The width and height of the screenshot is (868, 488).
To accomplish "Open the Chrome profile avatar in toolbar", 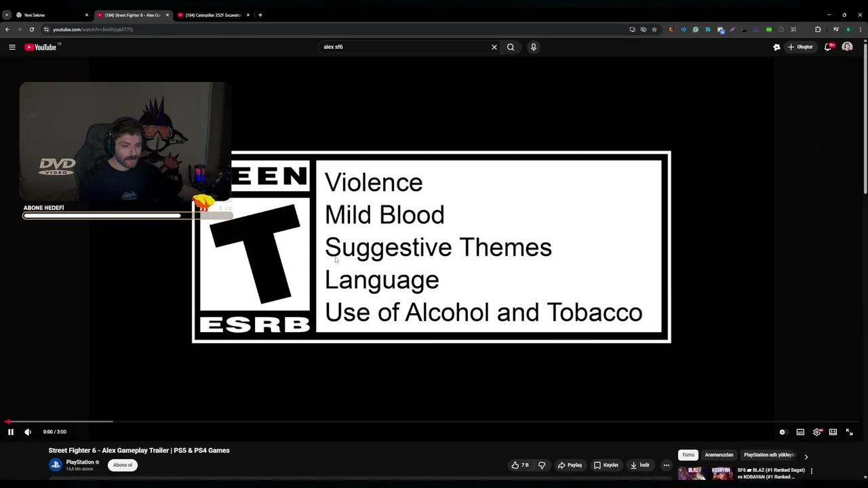I will coord(848,29).
